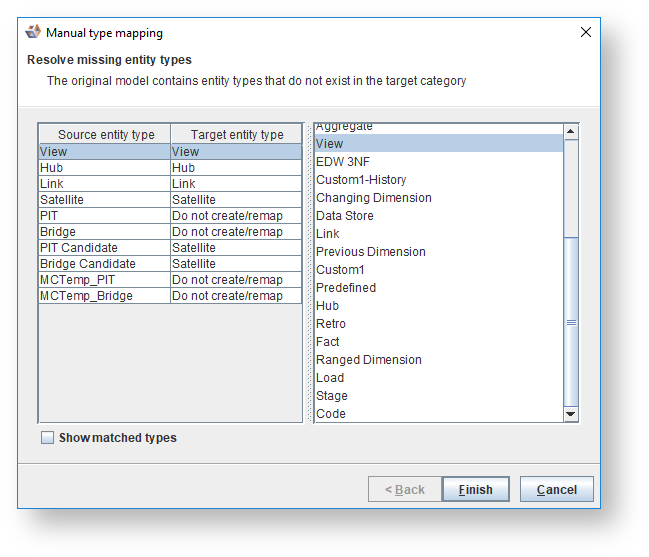
Task: Click scroll up arrow of target list
Action: (571, 132)
